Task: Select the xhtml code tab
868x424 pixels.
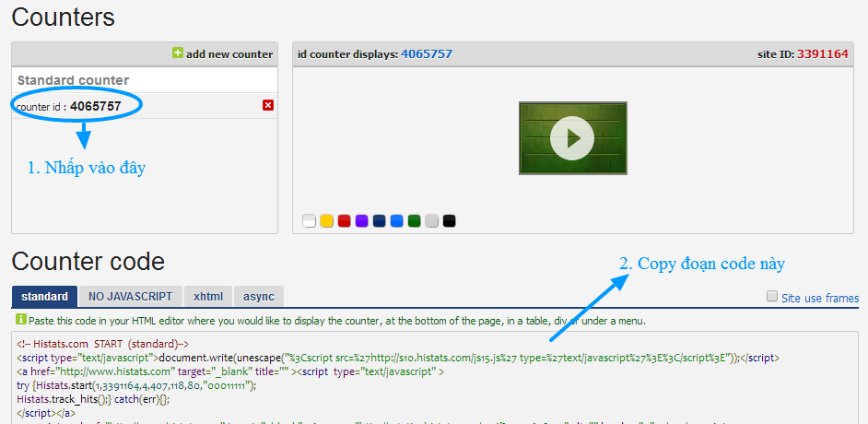Action: (207, 297)
